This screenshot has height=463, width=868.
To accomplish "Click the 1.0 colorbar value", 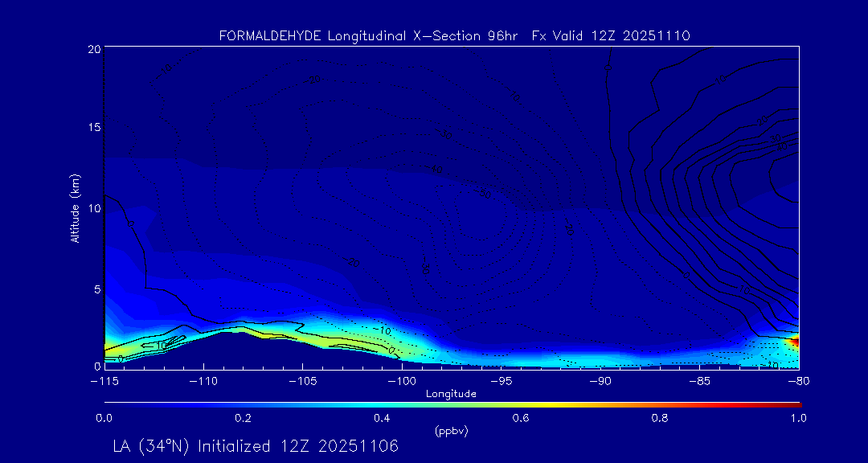I will 798,419.
